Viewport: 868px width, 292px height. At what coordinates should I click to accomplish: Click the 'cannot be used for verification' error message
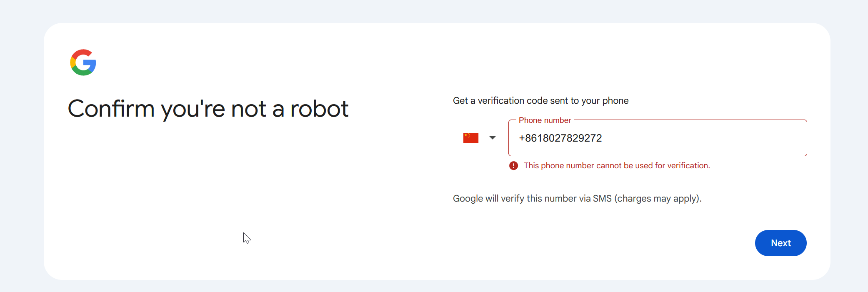617,166
